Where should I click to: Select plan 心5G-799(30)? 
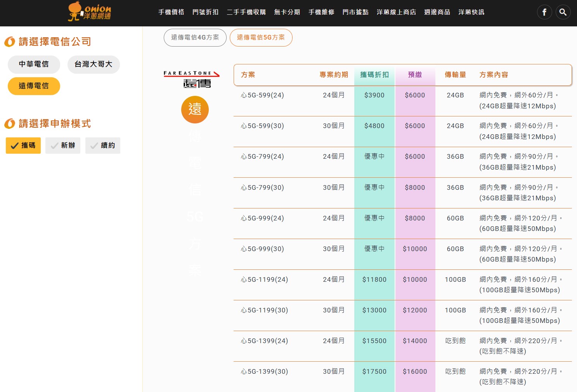(x=262, y=187)
